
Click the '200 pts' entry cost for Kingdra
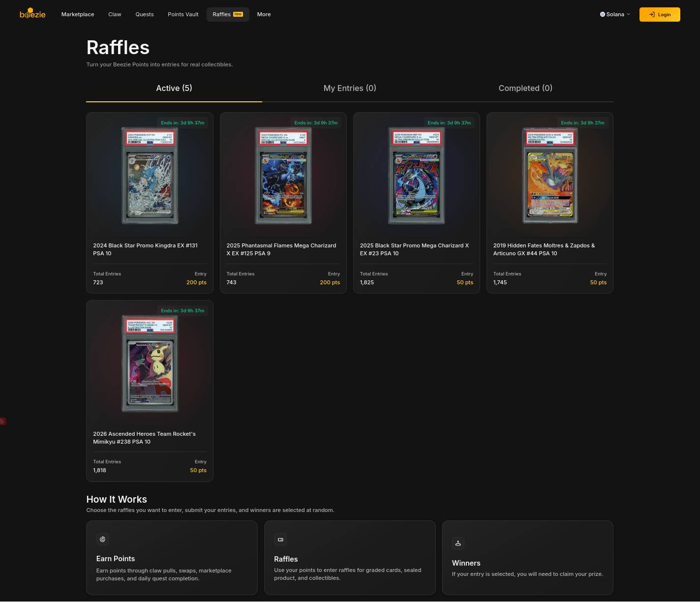point(196,282)
